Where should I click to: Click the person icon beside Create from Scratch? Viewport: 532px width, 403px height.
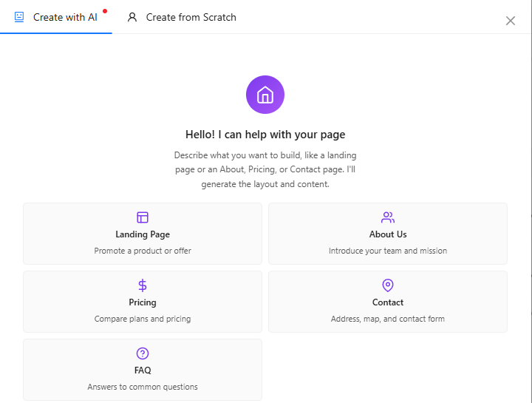tap(132, 17)
